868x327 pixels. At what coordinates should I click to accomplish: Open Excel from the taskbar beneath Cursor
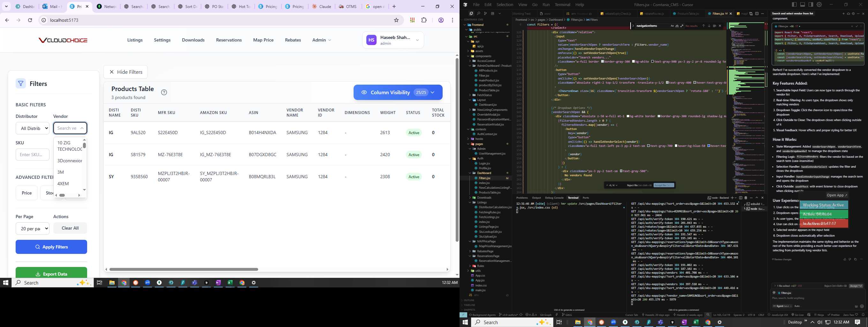(696, 322)
